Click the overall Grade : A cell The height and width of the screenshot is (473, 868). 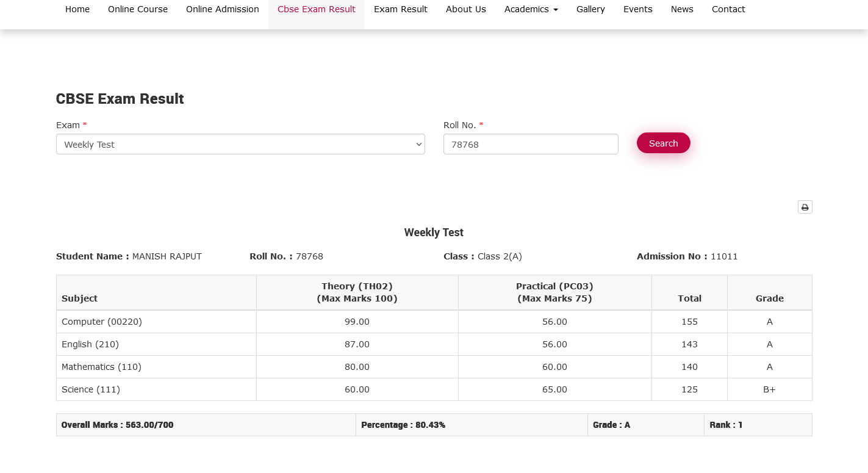646,425
